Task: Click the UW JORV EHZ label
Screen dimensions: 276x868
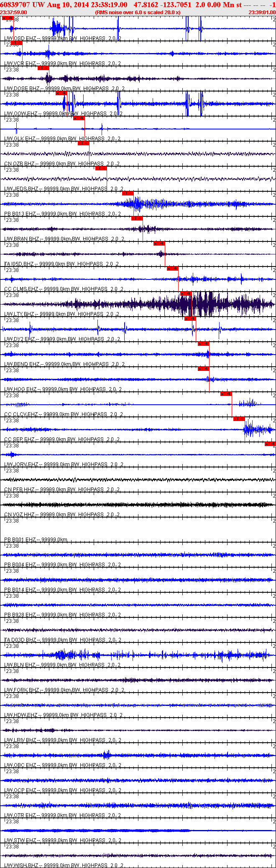Action: coord(21,464)
